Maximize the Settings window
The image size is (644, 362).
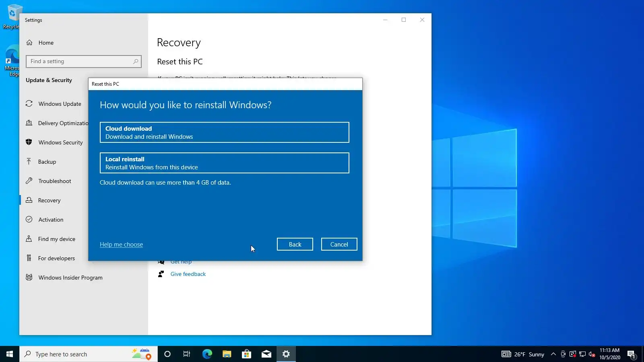coord(404,20)
